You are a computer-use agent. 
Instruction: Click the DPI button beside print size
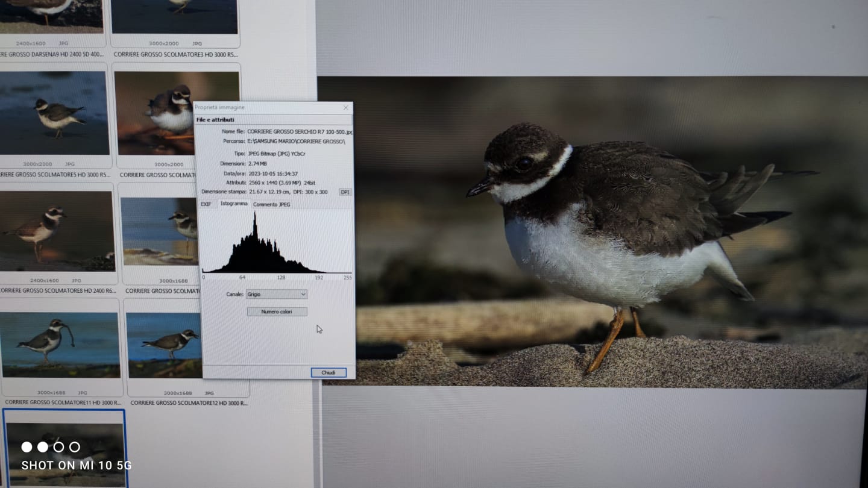[345, 192]
